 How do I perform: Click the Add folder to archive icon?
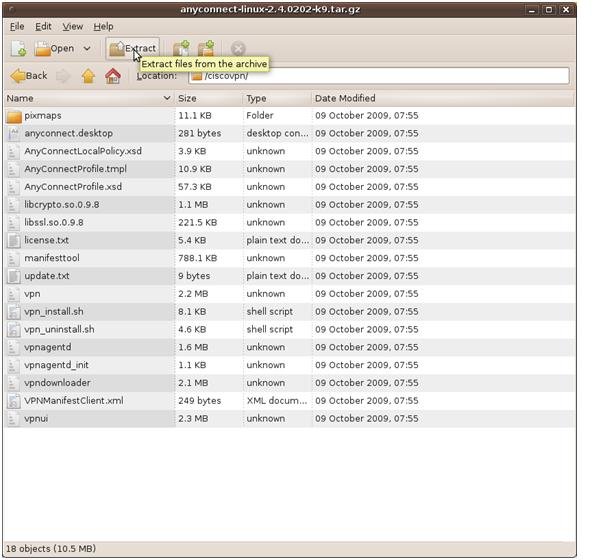click(x=206, y=49)
